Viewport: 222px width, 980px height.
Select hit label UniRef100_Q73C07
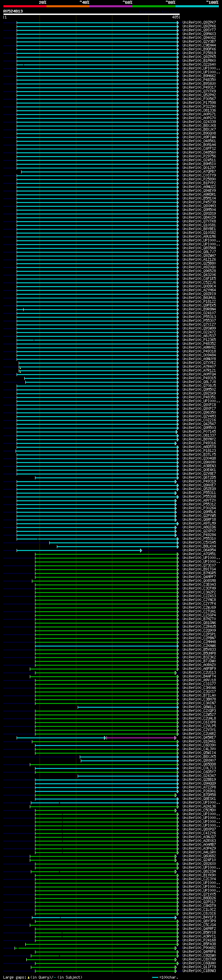(x=199, y=565)
